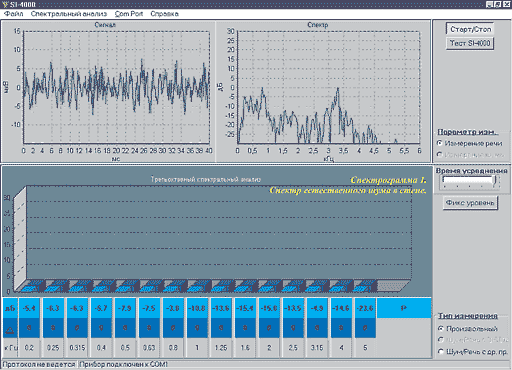Image resolution: width=512 pixels, height=370 pixels.
Task: Select the -5.4 dB cell for 0.2 kHz
Action: (29, 308)
